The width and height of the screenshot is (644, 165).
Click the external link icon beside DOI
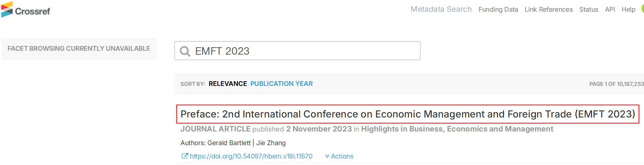tap(184, 156)
